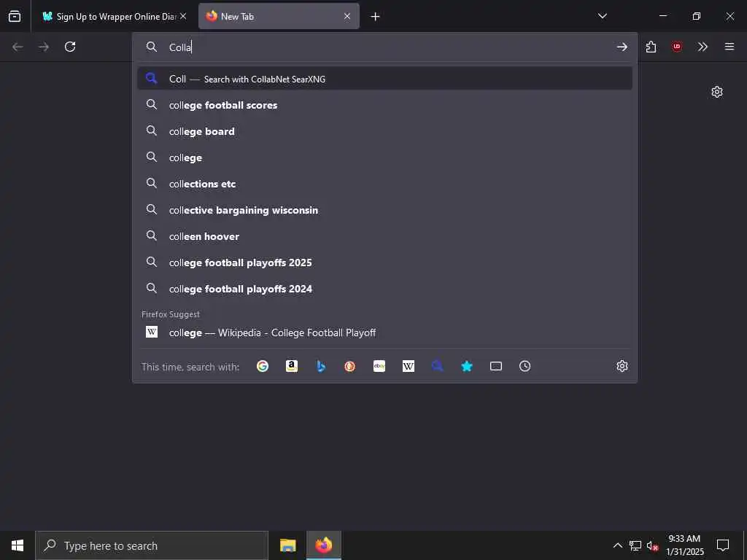Image resolution: width=747 pixels, height=560 pixels.
Task: Search open tabs via tabs icon
Action: 496,366
